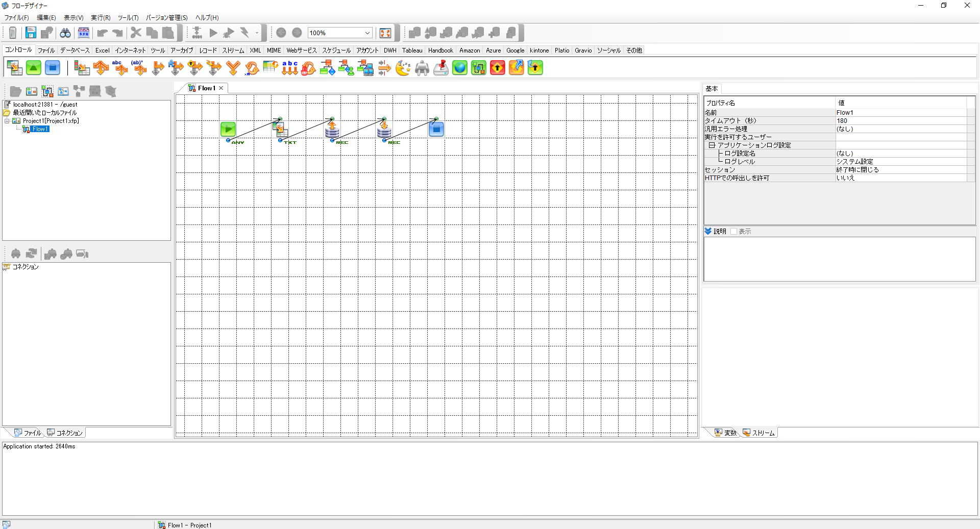The width and height of the screenshot is (980, 529).
Task: Click the green start node on canvas
Action: pos(228,129)
